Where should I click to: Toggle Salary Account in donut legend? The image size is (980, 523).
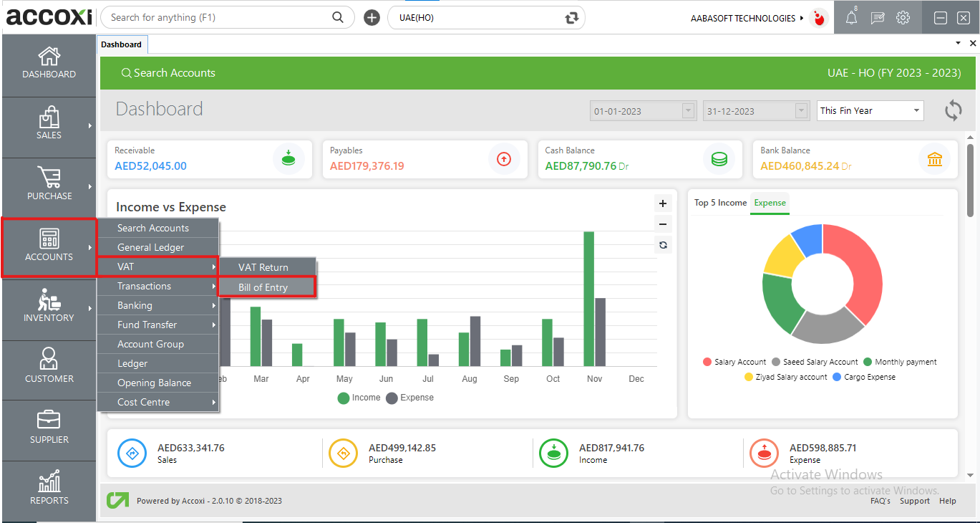tap(734, 362)
